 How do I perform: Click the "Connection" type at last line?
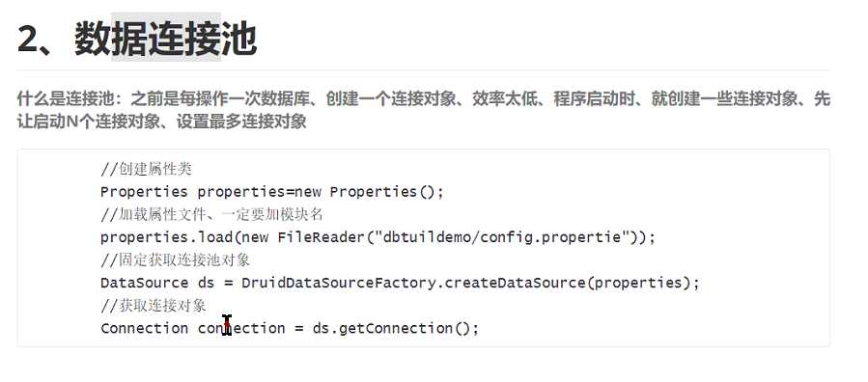click(145, 328)
